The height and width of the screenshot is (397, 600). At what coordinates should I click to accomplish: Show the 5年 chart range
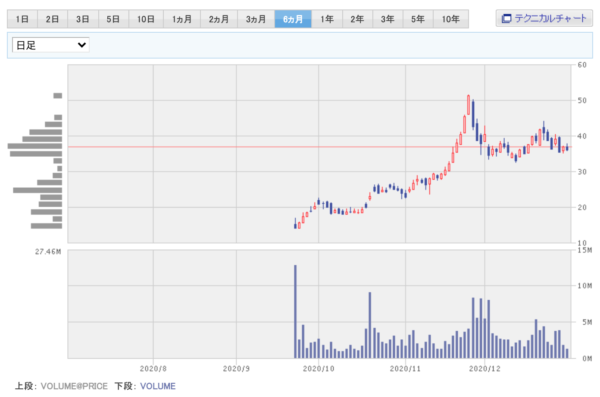pyautogui.click(x=418, y=19)
